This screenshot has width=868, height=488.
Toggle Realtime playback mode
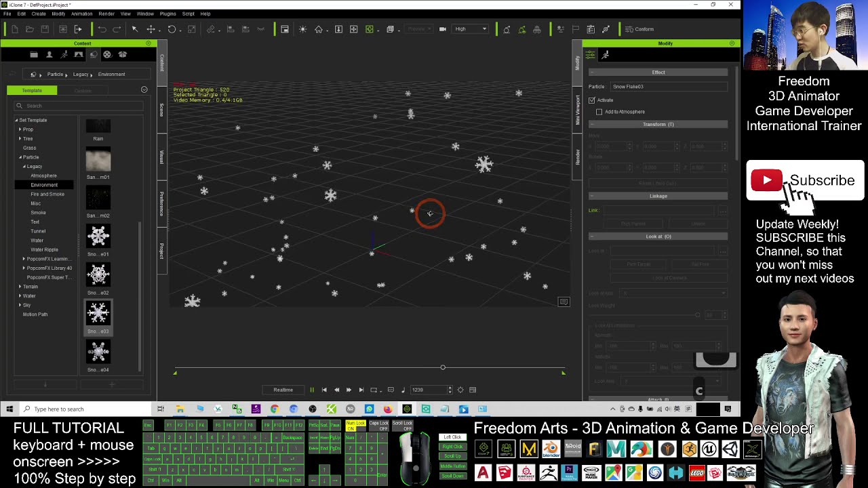(x=283, y=390)
